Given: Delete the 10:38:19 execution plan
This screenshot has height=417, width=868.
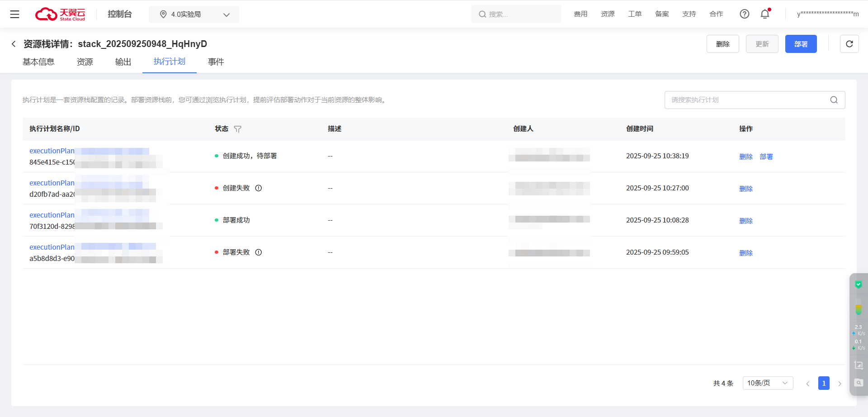Looking at the screenshot, I should [x=745, y=157].
